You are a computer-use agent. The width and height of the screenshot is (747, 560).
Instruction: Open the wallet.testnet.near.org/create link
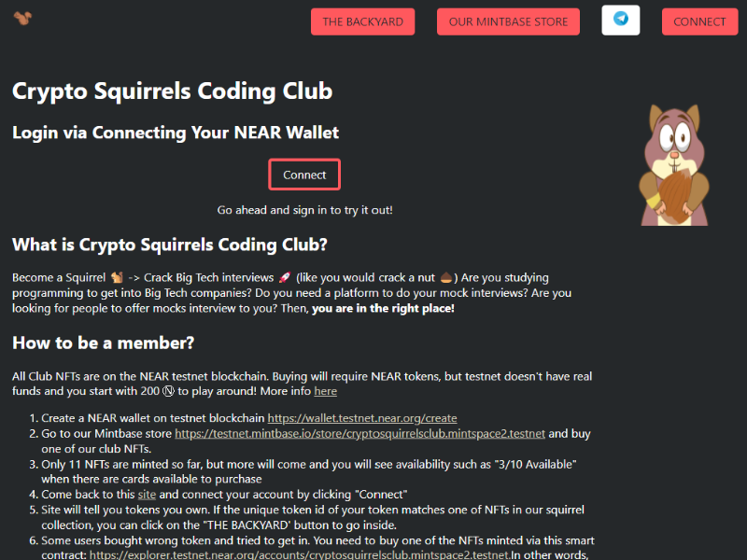362,418
